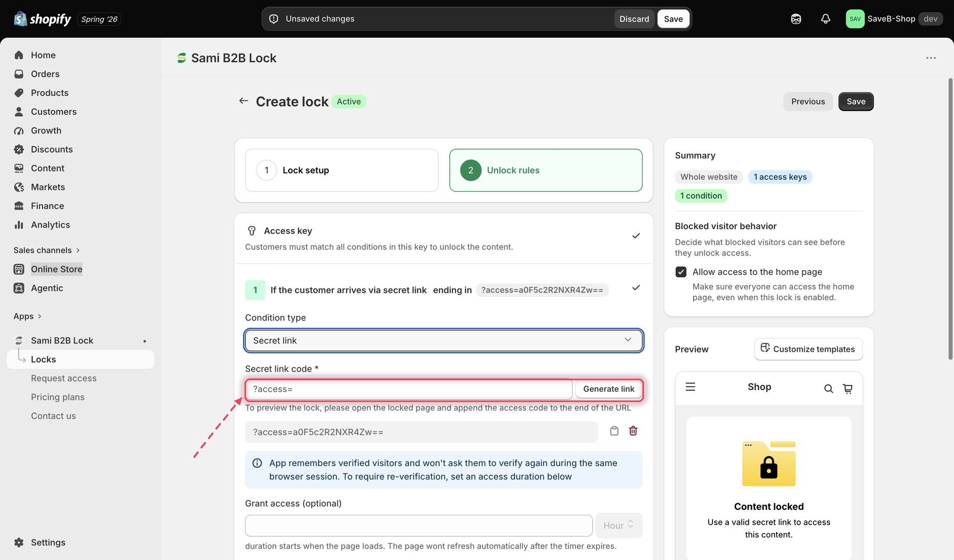The image size is (954, 560).
Task: Open Request access under Sami B2B Lock
Action: pos(64,378)
